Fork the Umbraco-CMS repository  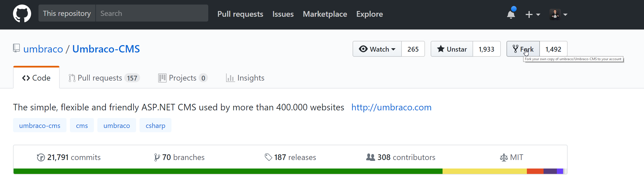[x=523, y=49]
